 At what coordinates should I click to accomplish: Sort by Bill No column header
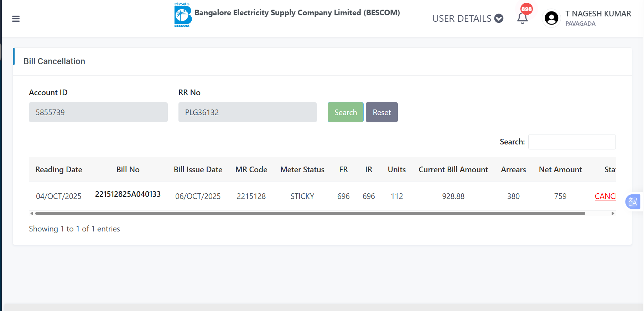point(128,170)
